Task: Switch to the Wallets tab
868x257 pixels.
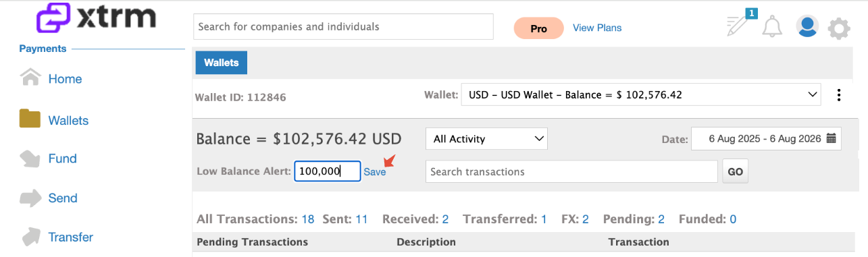Action: [x=222, y=63]
